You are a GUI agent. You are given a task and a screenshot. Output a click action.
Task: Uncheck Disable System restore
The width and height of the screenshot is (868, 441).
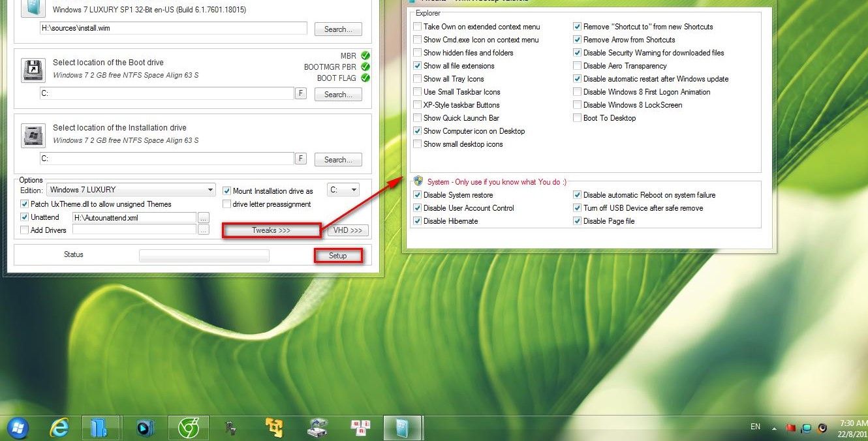pyautogui.click(x=417, y=194)
